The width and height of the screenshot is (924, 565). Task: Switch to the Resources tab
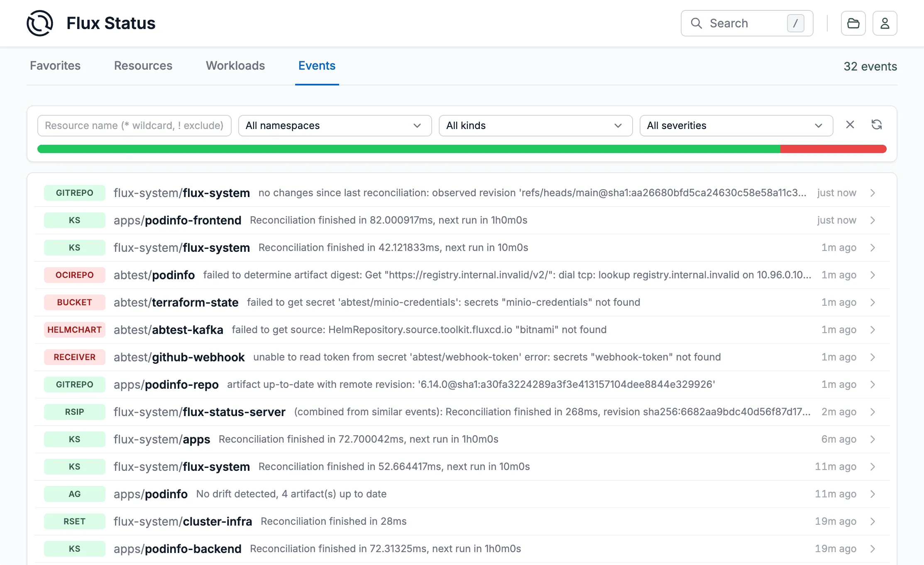[143, 66]
